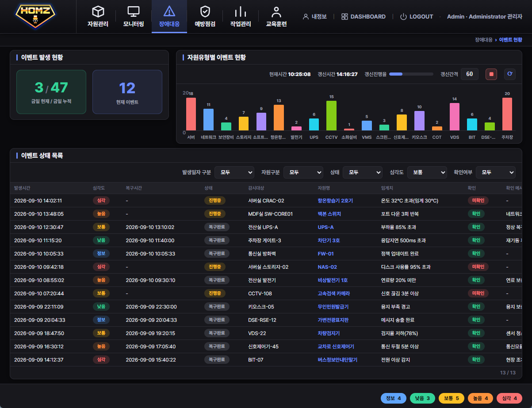532x408 pixels.
Task: Change the 심각도 dropdown set to 보통
Action: pos(427,172)
